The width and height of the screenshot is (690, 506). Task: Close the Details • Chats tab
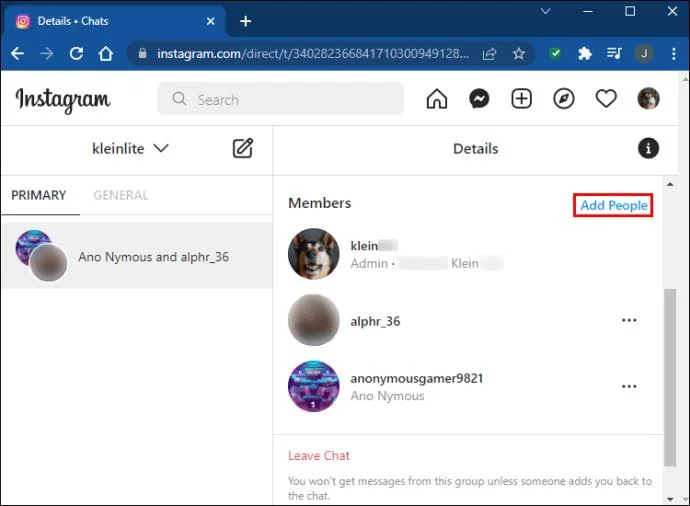211,21
